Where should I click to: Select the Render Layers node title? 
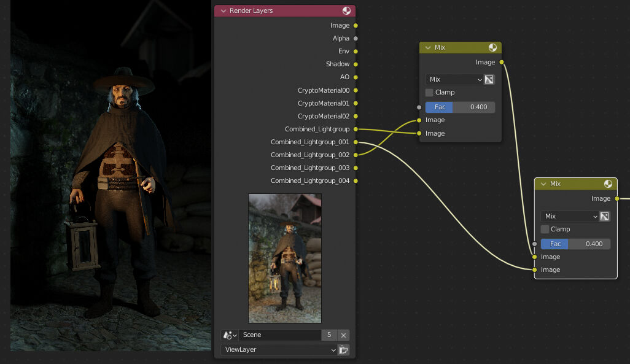point(251,11)
